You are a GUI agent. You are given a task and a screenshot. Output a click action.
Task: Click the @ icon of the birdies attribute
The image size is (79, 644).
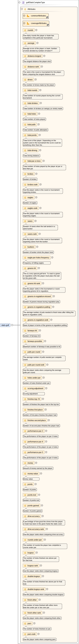25,174
